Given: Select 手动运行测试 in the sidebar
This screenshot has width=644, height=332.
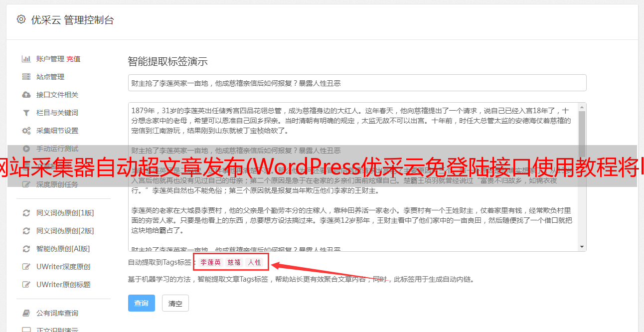Looking at the screenshot, I should point(57,149).
